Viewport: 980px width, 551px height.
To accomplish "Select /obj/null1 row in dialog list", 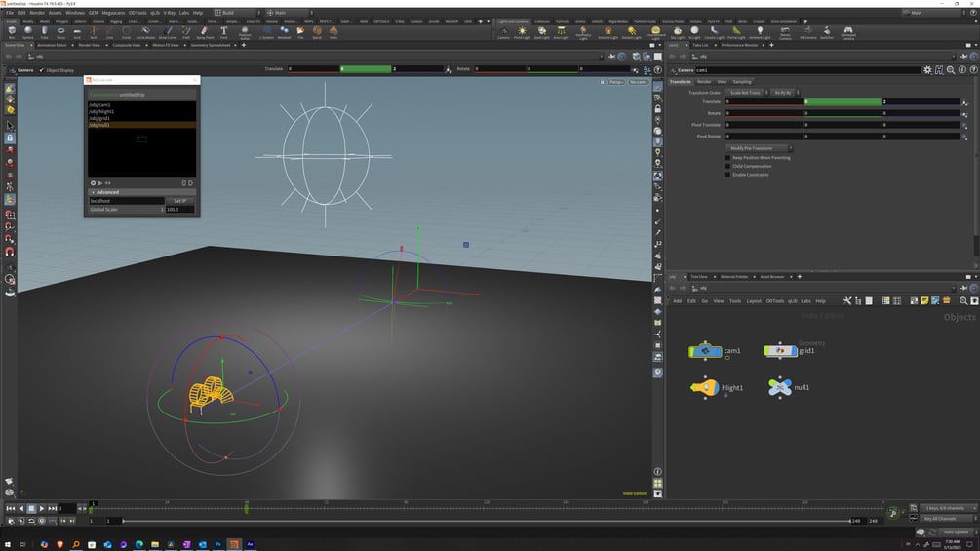I will (141, 125).
